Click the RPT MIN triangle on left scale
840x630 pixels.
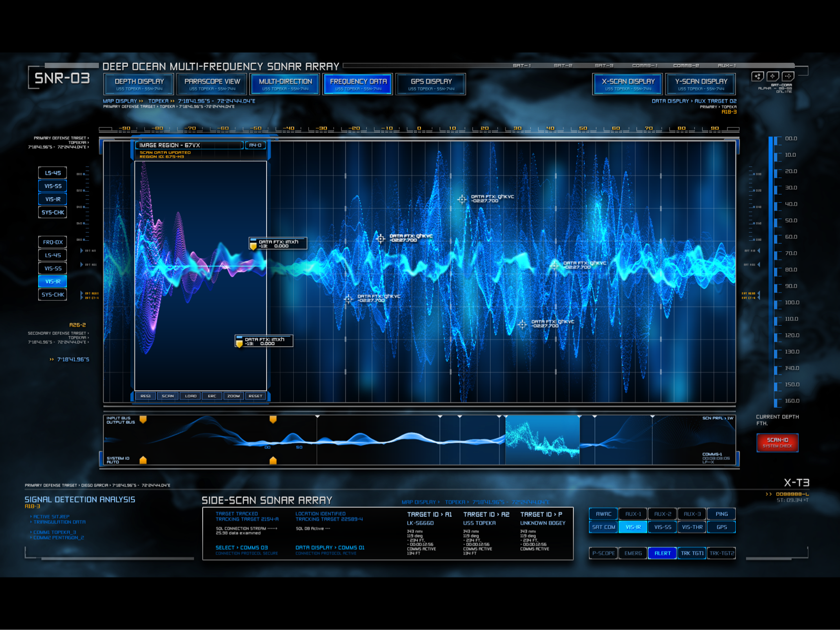(x=82, y=250)
